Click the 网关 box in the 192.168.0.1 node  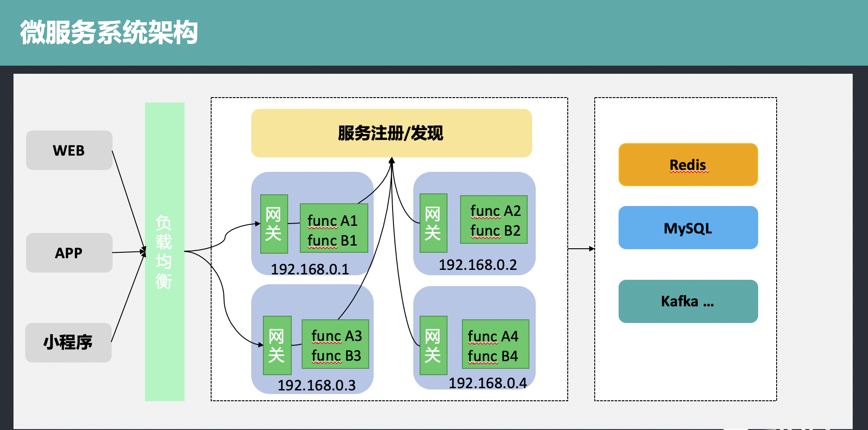[x=274, y=224]
